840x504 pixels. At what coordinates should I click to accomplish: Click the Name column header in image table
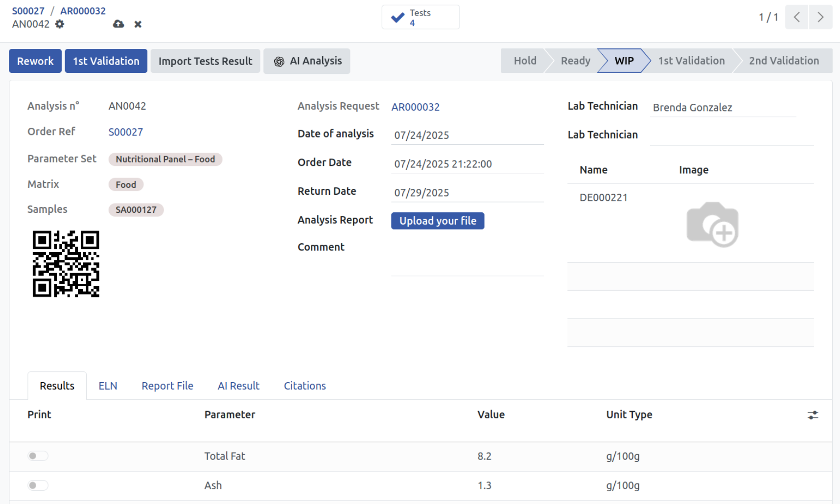(x=593, y=170)
